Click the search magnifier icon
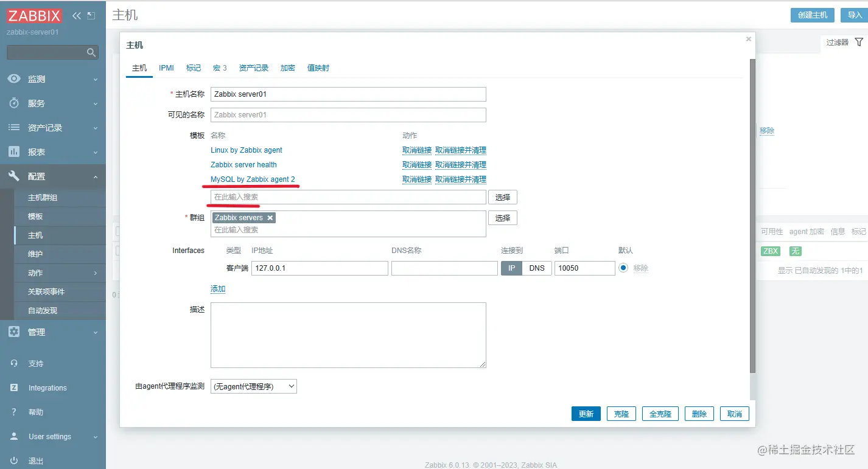Screen dimensions: 868x469 [x=91, y=53]
